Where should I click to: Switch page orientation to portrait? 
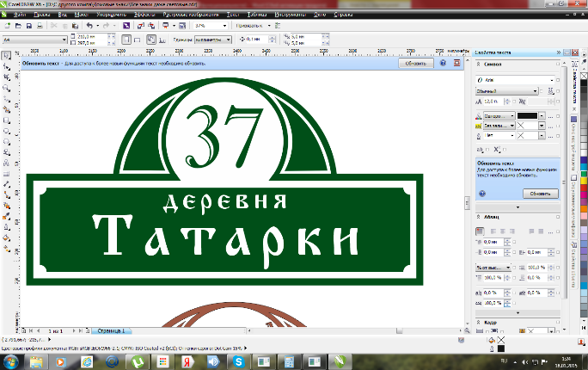126,40
